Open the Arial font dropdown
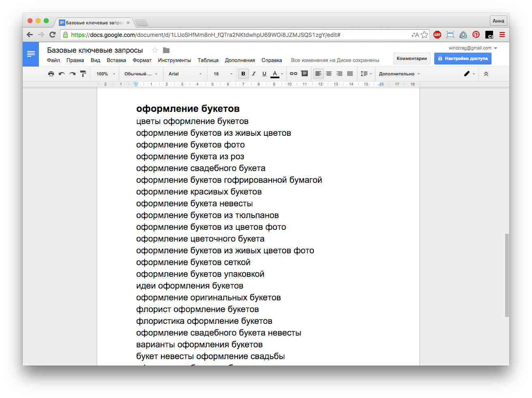Image resolution: width=532 pixels, height=398 pixels. click(x=185, y=74)
